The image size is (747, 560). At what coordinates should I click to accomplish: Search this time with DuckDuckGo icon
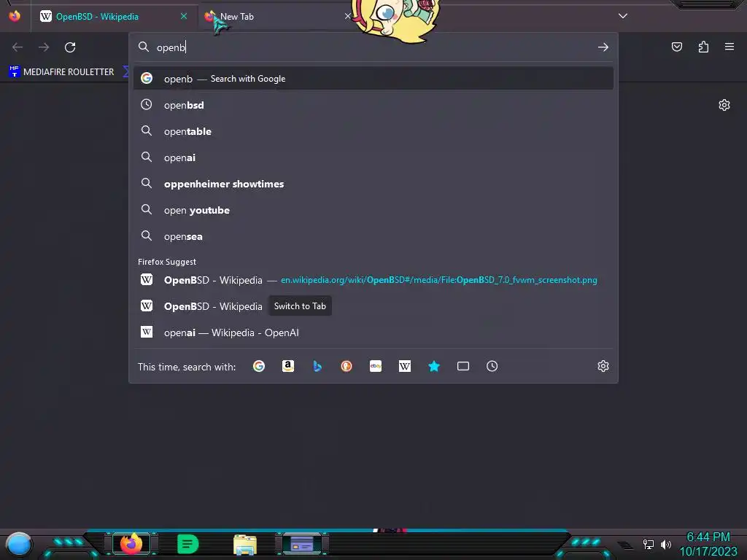[x=347, y=366]
